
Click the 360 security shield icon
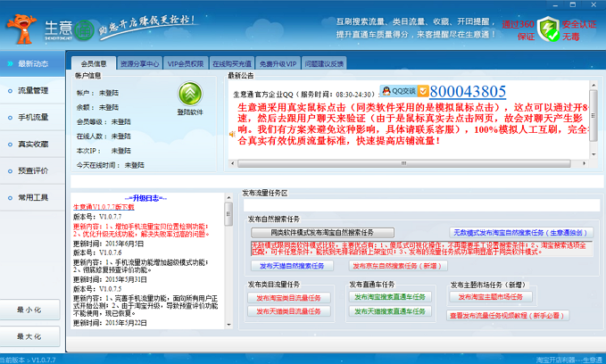[549, 29]
